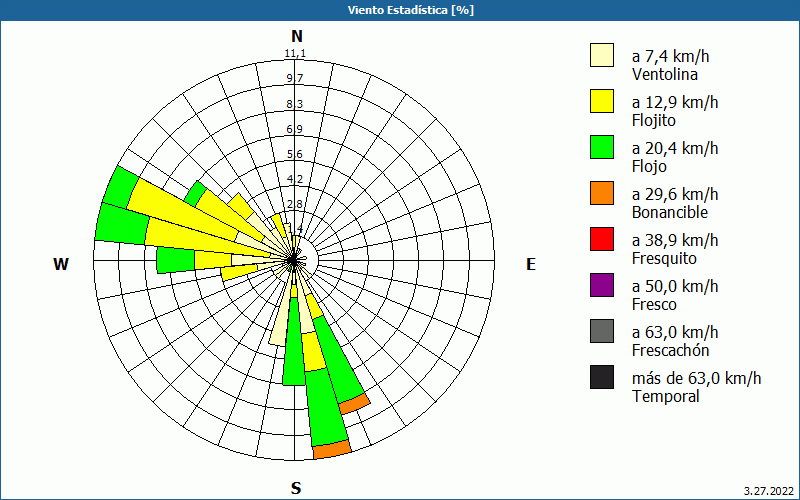
Task: Click the black Temporal legend swatch
Action: (602, 377)
